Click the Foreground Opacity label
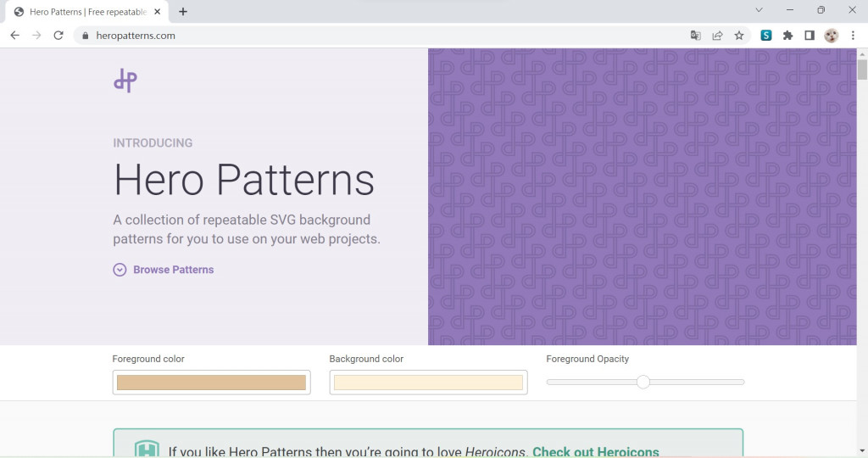This screenshot has height=458, width=868. [587, 359]
